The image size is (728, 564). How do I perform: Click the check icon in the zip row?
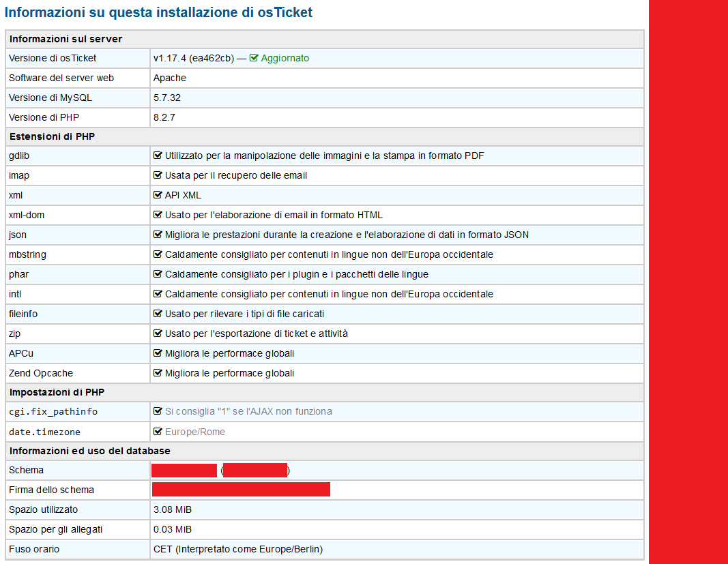pyautogui.click(x=158, y=333)
